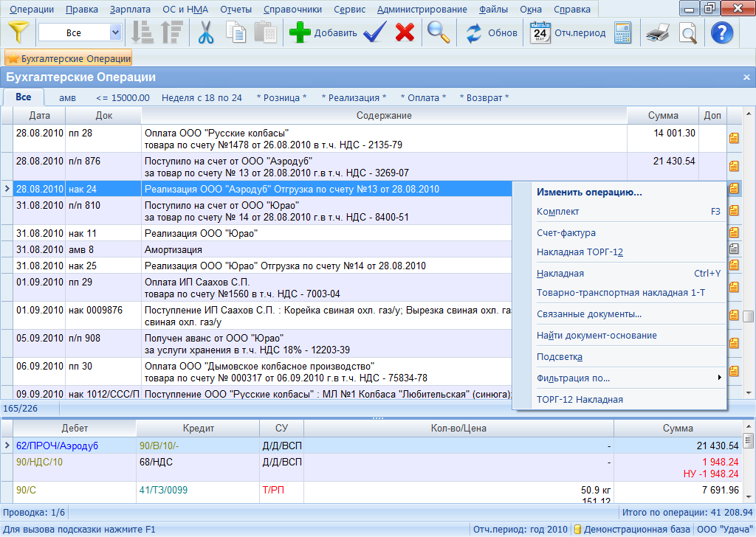Click the printer icon

click(x=657, y=32)
